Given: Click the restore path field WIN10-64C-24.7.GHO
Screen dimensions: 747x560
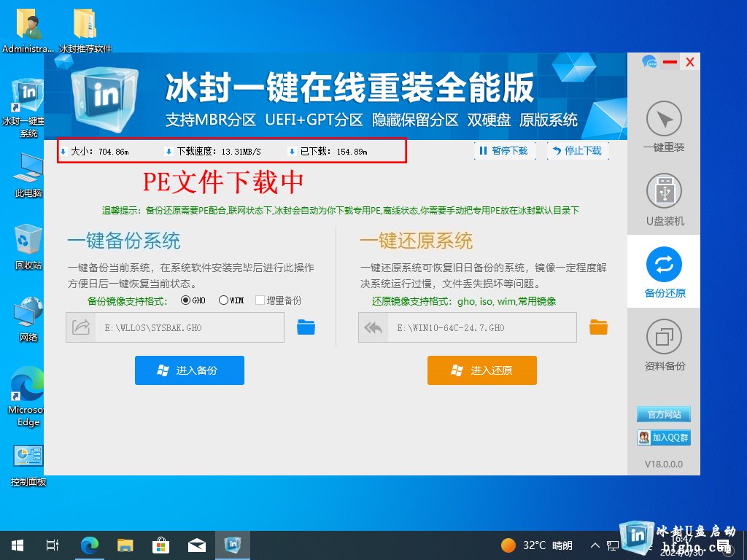Looking at the screenshot, I should [x=482, y=327].
